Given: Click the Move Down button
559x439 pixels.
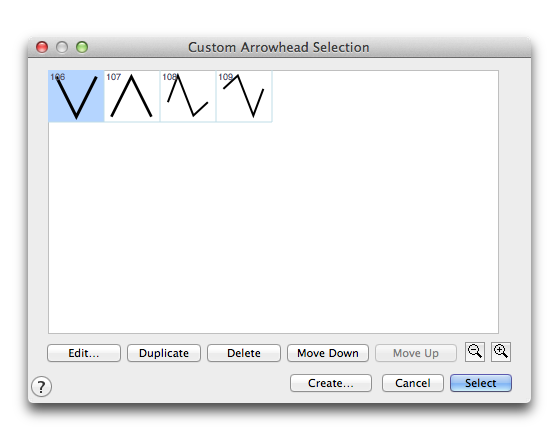Looking at the screenshot, I should pos(328,353).
